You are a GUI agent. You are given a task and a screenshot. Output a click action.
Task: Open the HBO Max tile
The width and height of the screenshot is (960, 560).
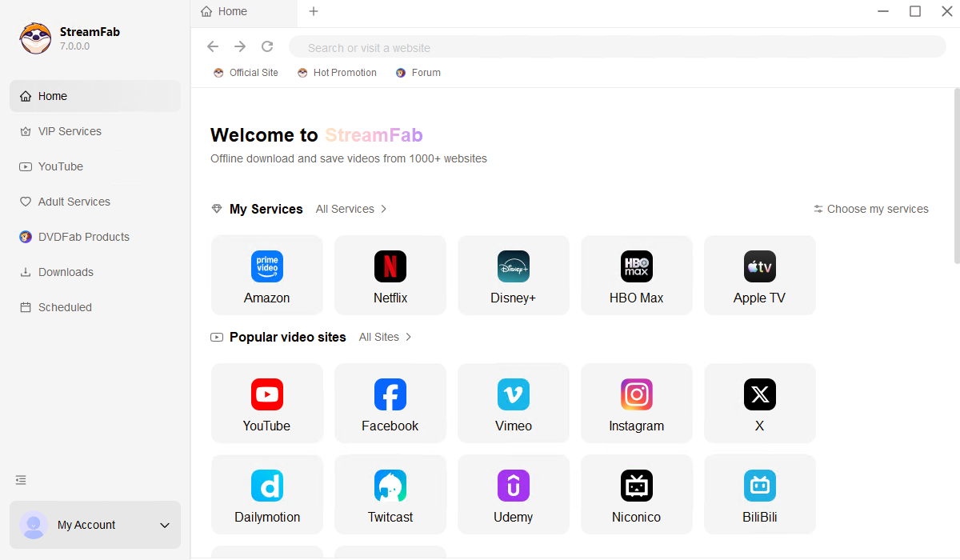click(x=637, y=274)
